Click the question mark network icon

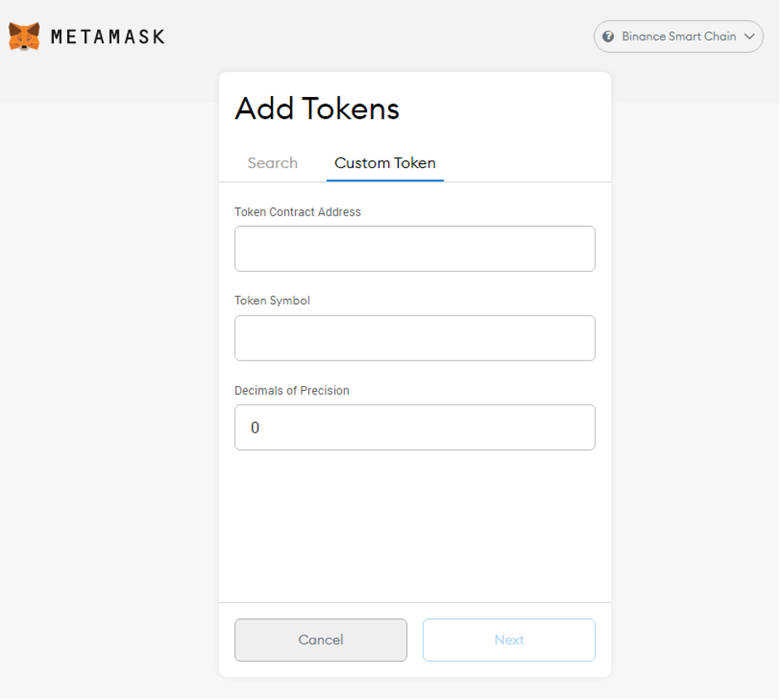point(608,36)
